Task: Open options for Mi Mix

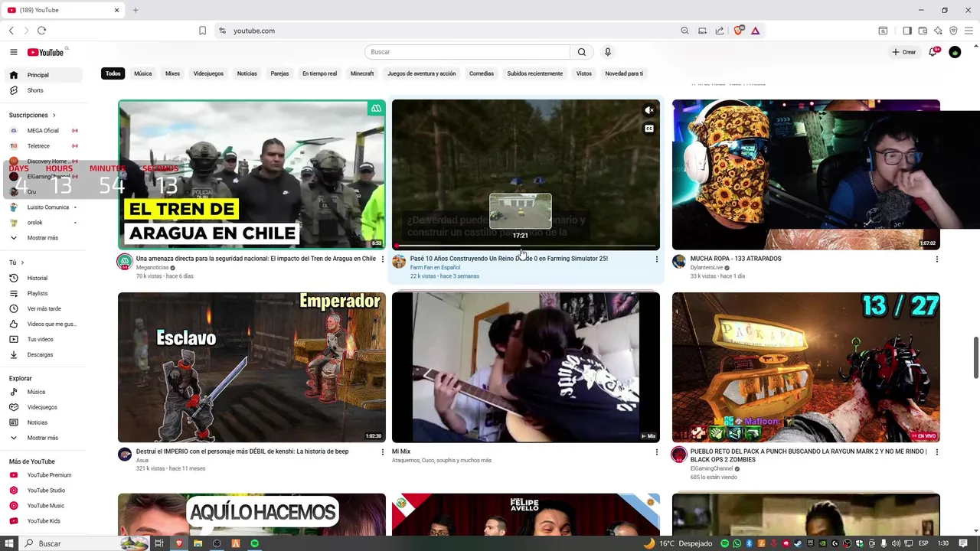Action: point(656,452)
